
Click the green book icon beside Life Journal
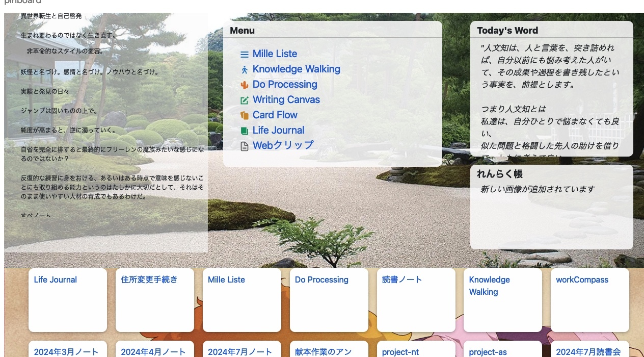[x=245, y=131]
